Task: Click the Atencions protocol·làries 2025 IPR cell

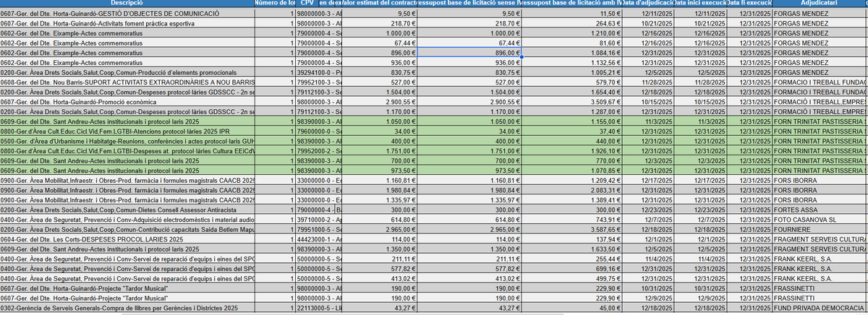Action: pyautogui.click(x=129, y=131)
